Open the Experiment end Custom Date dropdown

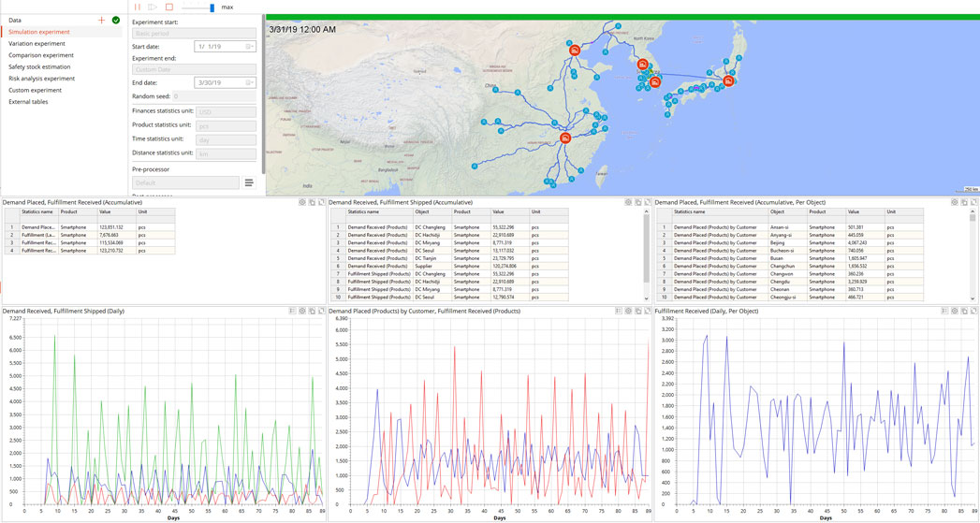tap(194, 69)
